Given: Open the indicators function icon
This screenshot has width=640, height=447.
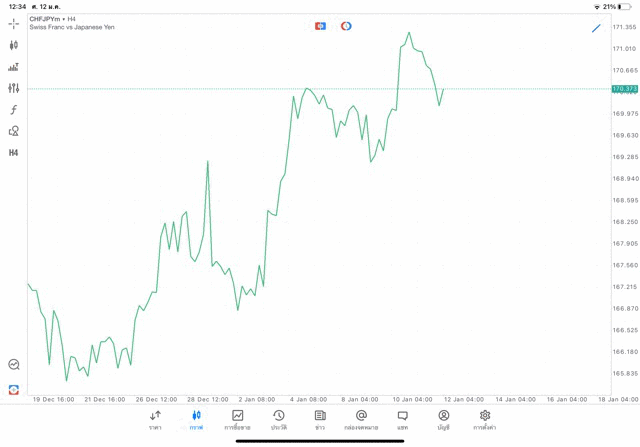Looking at the screenshot, I should point(14,110).
